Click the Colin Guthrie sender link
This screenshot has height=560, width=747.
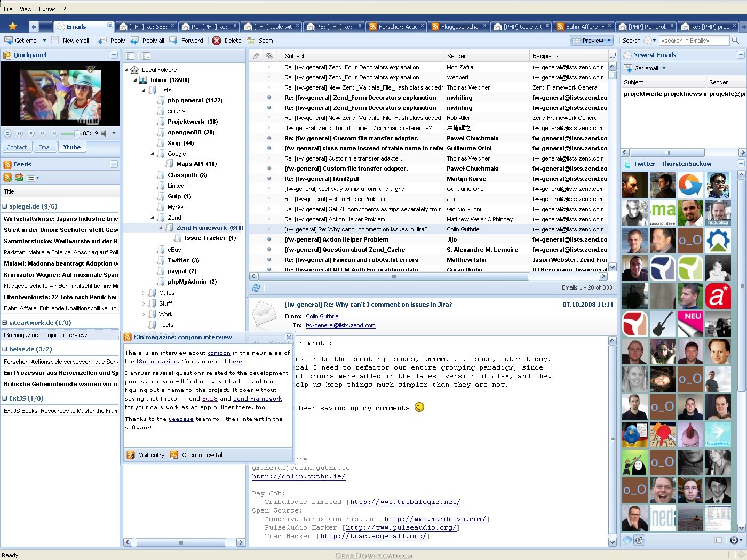click(322, 316)
